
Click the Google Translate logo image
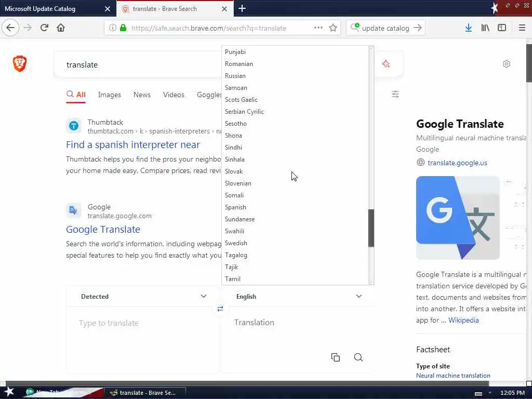[458, 218]
